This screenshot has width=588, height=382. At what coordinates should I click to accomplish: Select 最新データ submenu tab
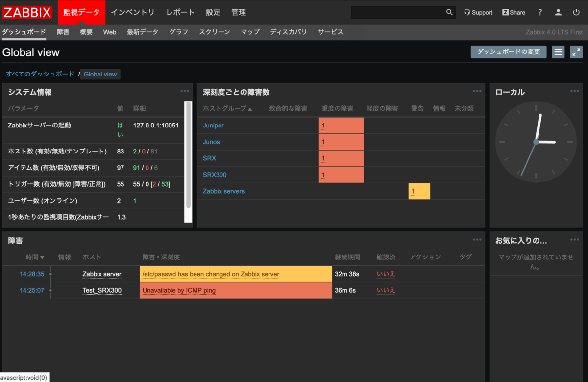tap(143, 32)
